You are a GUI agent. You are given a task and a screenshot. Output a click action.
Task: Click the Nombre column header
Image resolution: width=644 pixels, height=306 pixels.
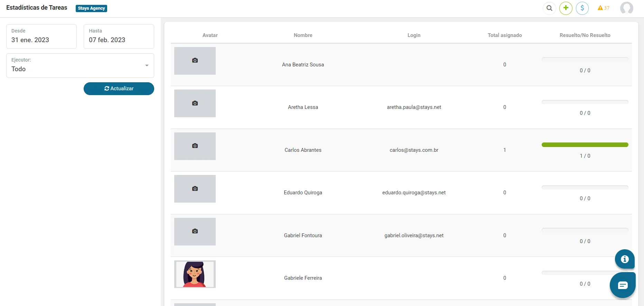tap(303, 35)
